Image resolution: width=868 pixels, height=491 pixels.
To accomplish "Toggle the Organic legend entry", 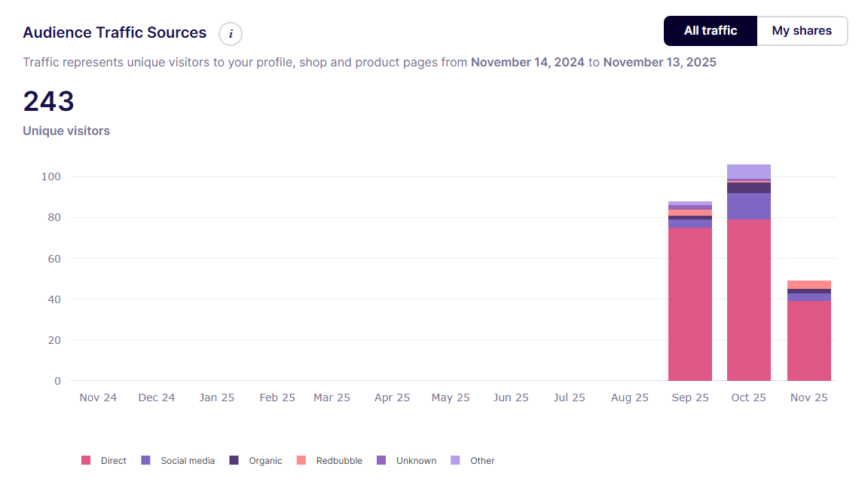I will pyautogui.click(x=256, y=460).
